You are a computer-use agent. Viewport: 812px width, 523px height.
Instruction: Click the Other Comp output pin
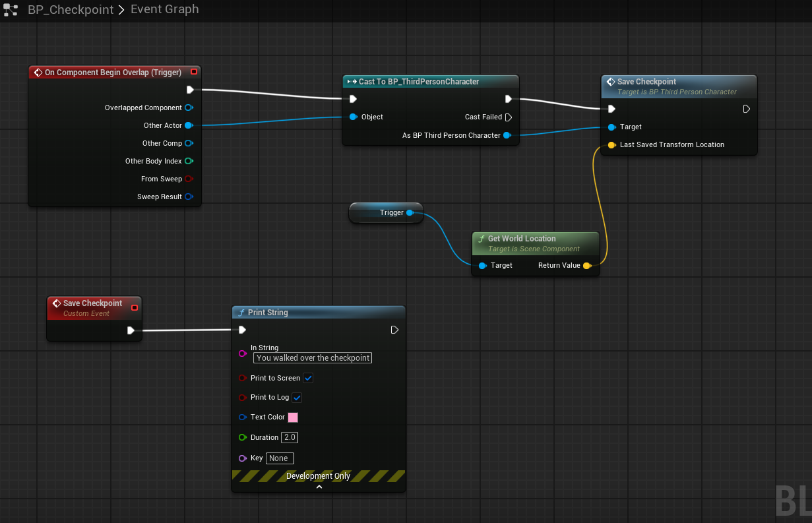189,143
